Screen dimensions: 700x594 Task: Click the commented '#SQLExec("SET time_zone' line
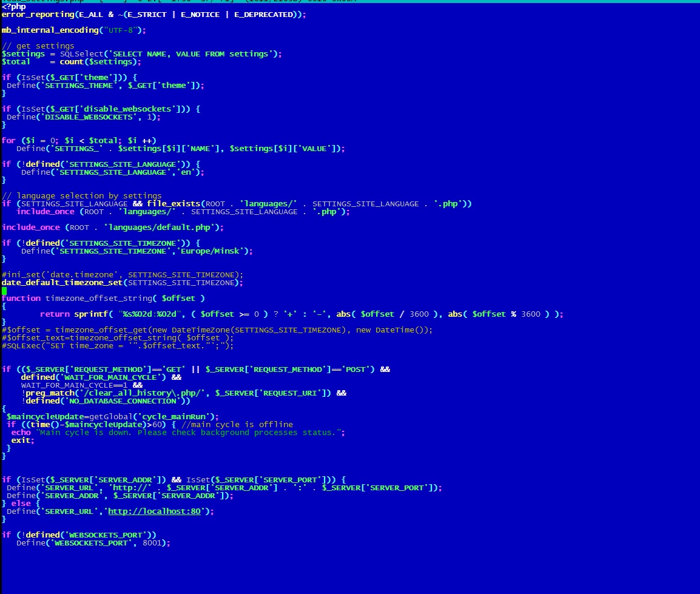[118, 346]
